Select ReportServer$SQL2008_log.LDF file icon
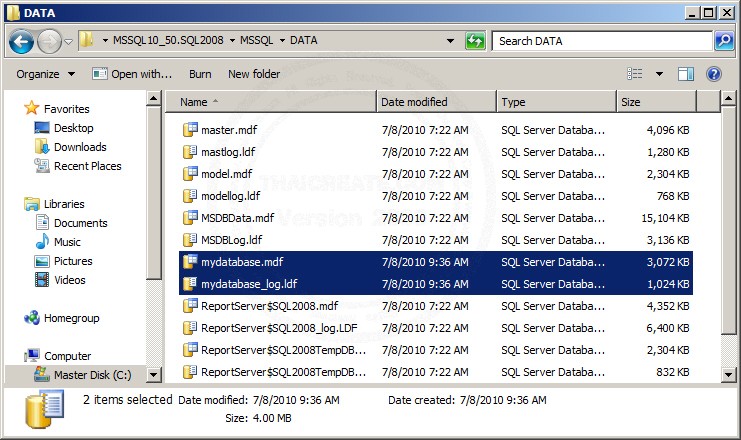The width and height of the screenshot is (741, 440). point(190,328)
